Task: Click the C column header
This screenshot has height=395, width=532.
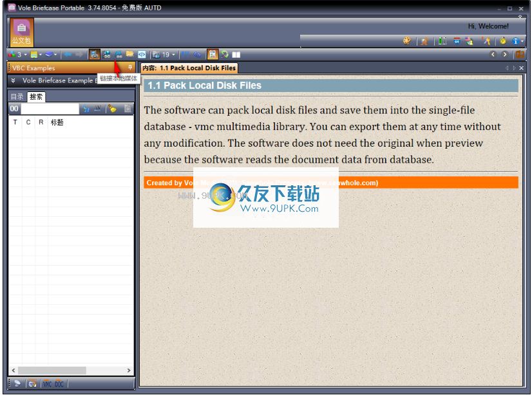Action: click(28, 122)
